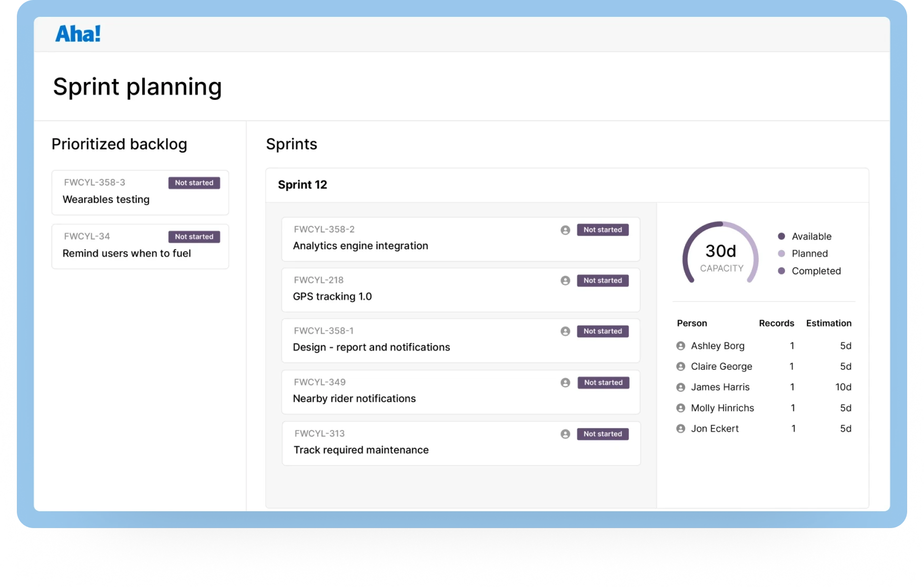The image size is (924, 587).
Task: Click Ashley Borg's profile icon
Action: [680, 346]
